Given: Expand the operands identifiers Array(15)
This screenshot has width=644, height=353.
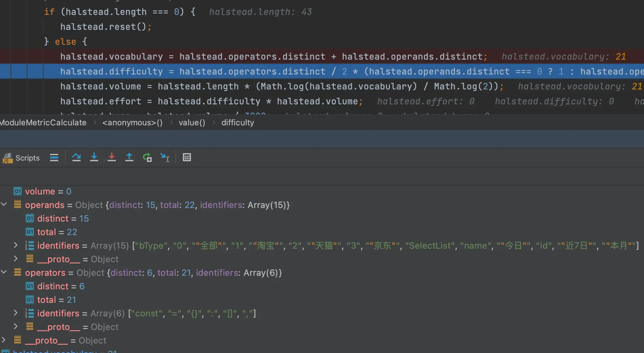Looking at the screenshot, I should pyautogui.click(x=16, y=245).
